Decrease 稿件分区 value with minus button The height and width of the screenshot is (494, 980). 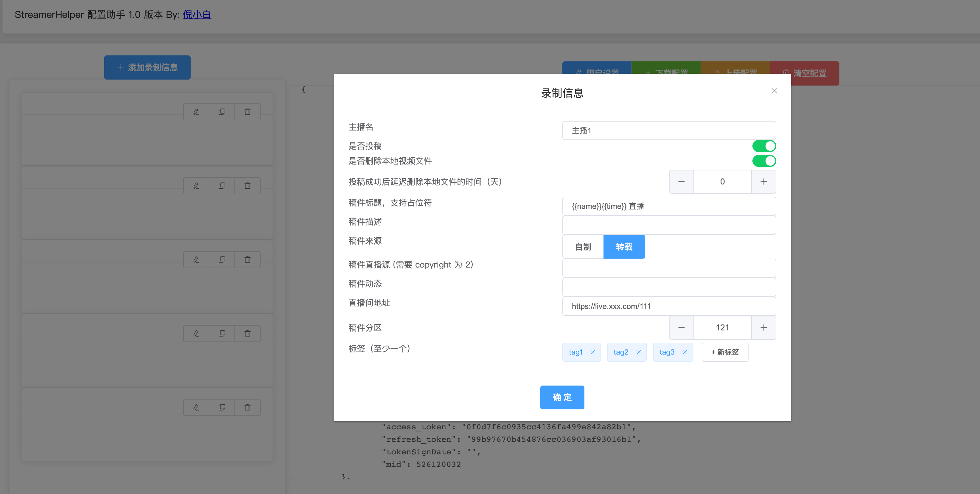681,328
